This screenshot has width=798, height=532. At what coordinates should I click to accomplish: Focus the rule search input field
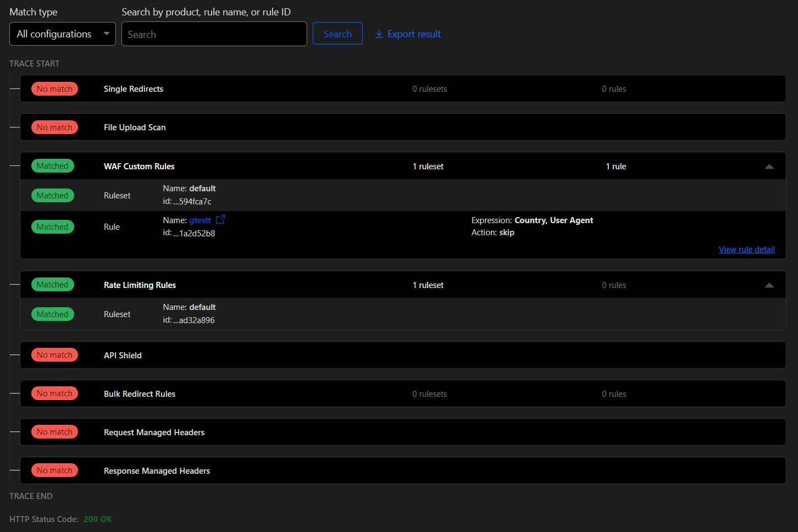[214, 34]
